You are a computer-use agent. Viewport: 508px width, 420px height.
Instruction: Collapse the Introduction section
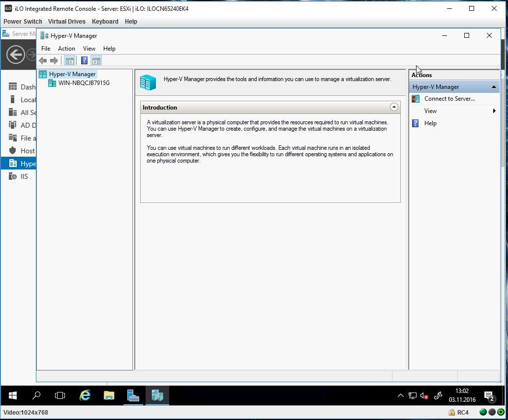tap(394, 107)
